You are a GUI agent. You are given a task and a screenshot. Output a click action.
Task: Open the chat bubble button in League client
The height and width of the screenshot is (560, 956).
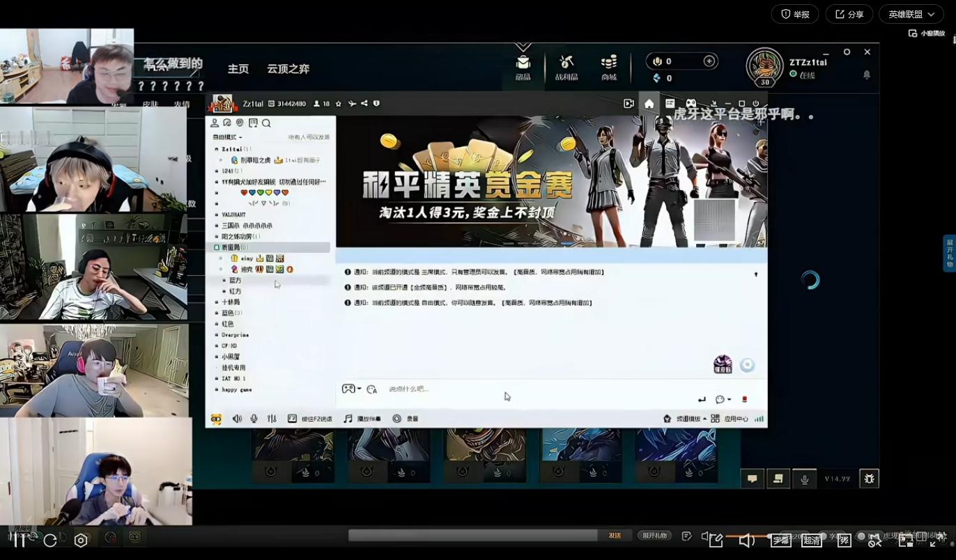pyautogui.click(x=752, y=479)
